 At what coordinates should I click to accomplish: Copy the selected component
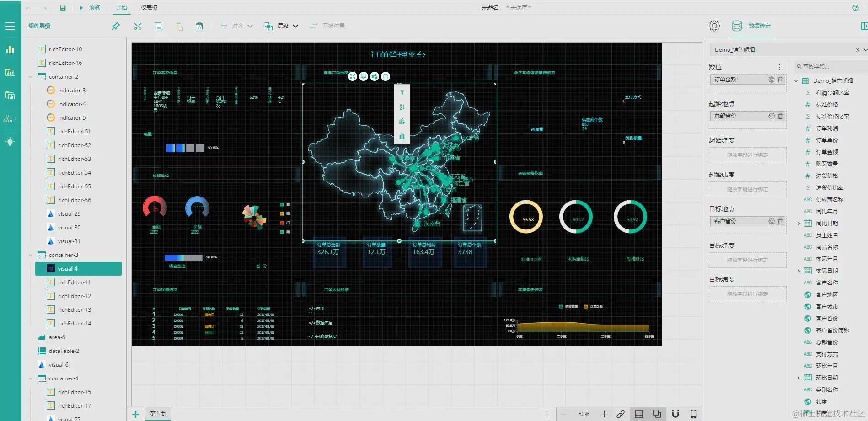pos(158,26)
